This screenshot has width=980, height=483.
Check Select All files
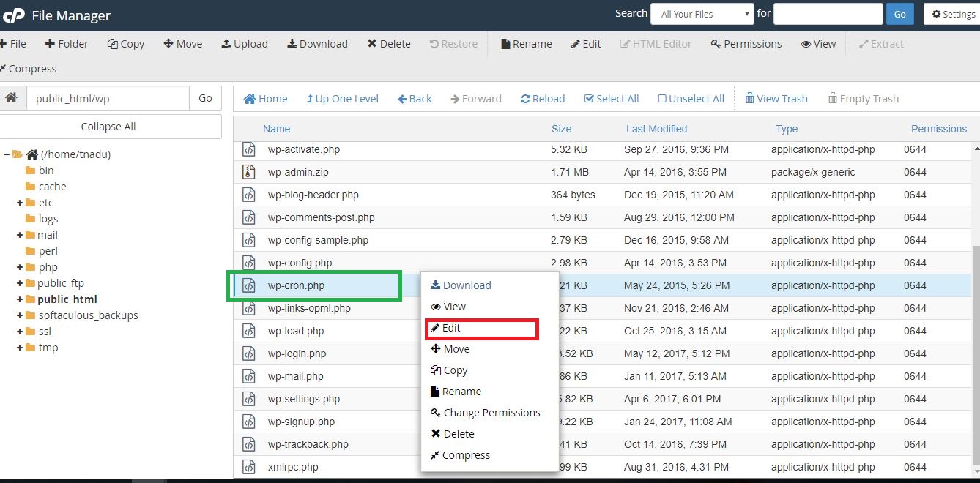(x=612, y=99)
